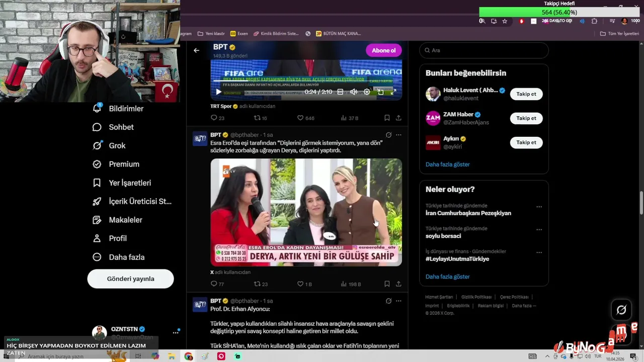Screen dimensions: 644x362
Task: Open Grok icon on Esra Erol post
Action: click(388, 135)
